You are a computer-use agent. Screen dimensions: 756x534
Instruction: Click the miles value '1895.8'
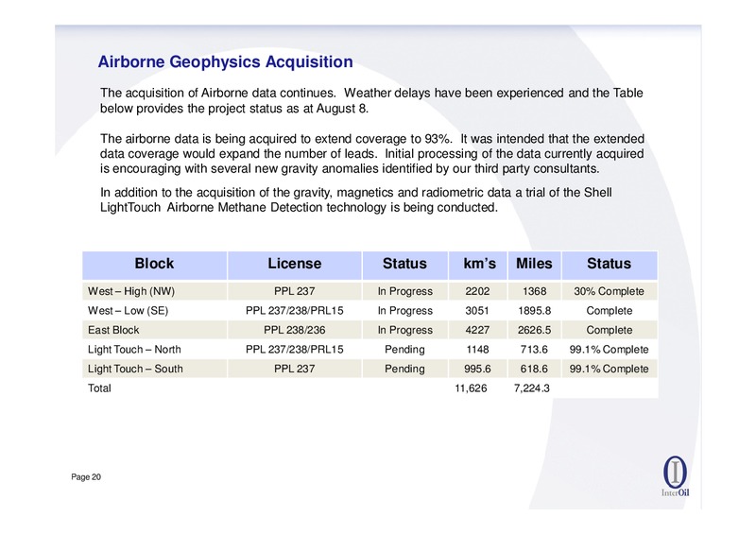click(x=534, y=311)
